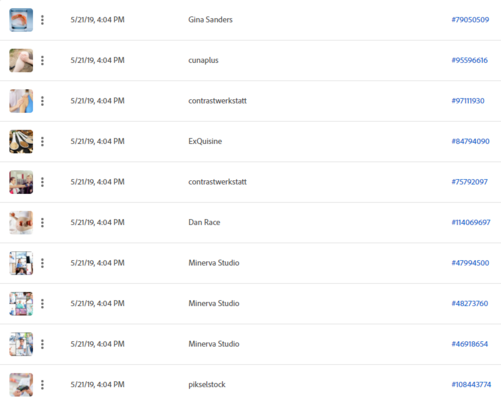The image size is (501, 403).
Task: Open asset link #75792097
Action: 470,182
